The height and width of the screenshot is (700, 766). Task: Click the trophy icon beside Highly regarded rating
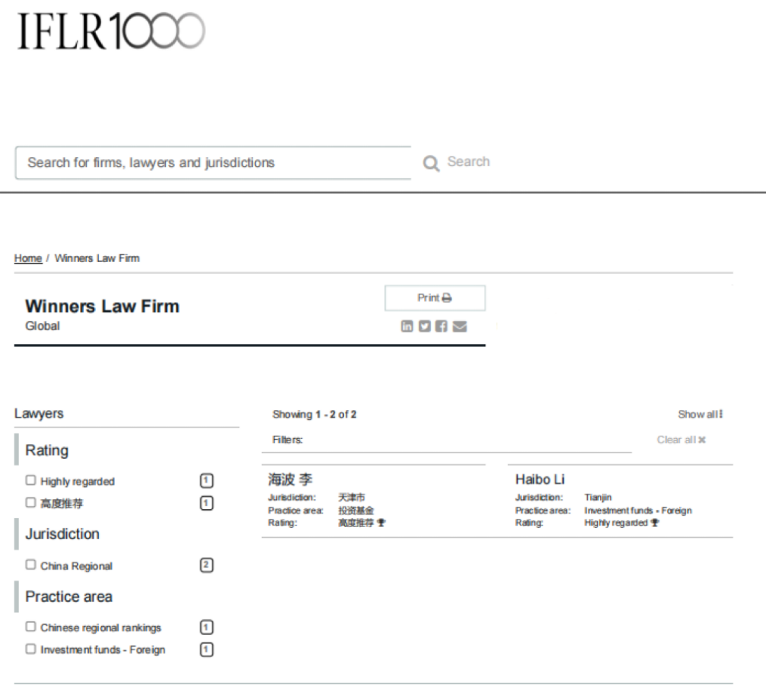pyautogui.click(x=654, y=523)
